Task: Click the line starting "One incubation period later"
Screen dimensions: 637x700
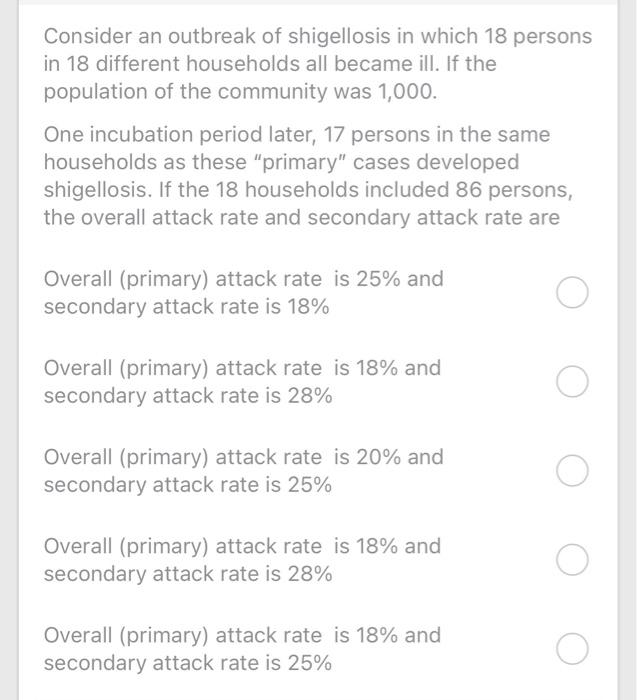Action: point(297,135)
